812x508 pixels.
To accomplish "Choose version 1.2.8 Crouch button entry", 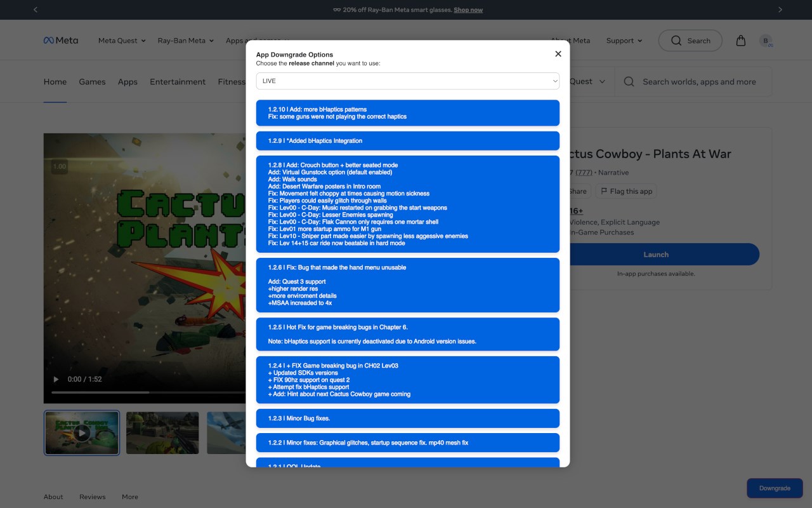I will click(408, 204).
